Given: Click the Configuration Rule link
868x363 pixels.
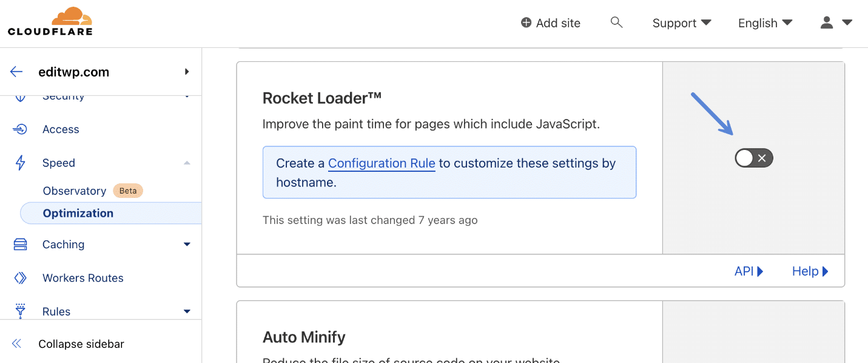Looking at the screenshot, I should click(381, 163).
